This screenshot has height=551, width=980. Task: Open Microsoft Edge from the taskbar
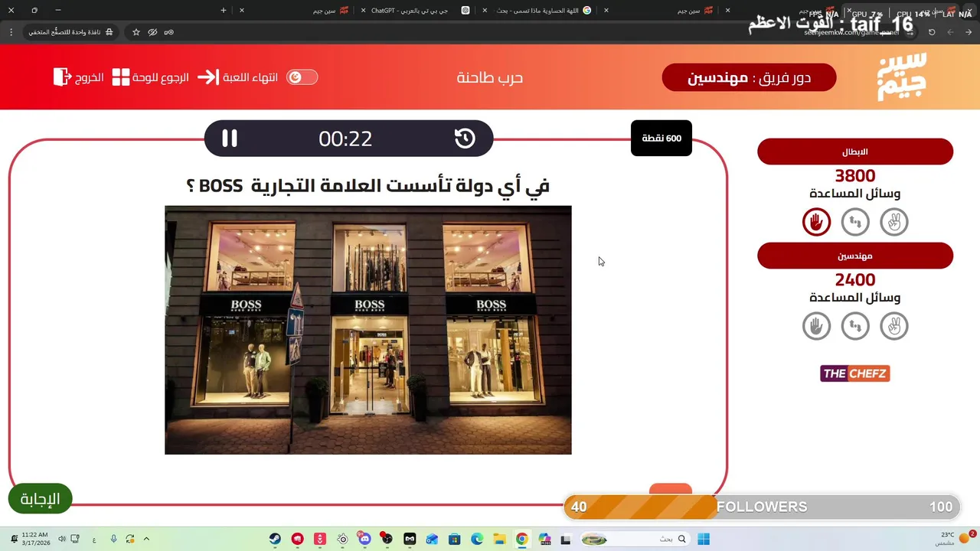(477, 539)
